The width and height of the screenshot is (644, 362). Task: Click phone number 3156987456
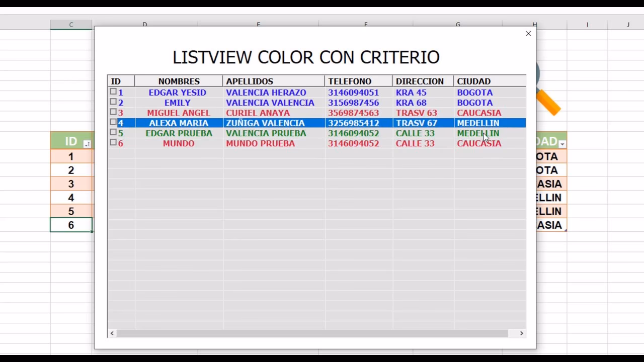click(x=354, y=103)
